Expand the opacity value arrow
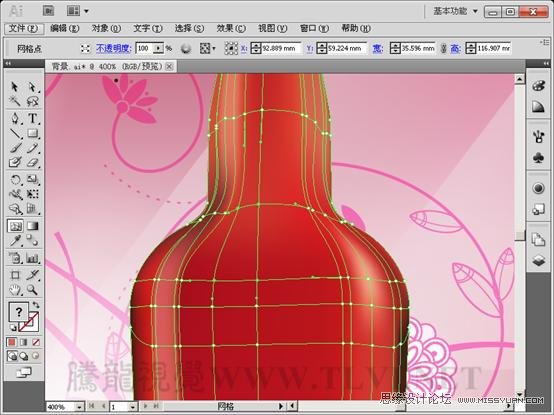 (x=159, y=48)
